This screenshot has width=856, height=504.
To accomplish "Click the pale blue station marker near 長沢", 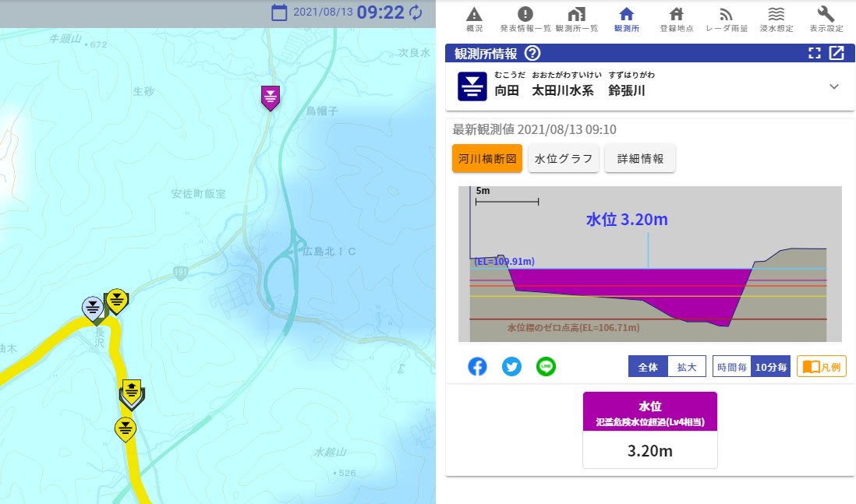I will pyautogui.click(x=93, y=308).
